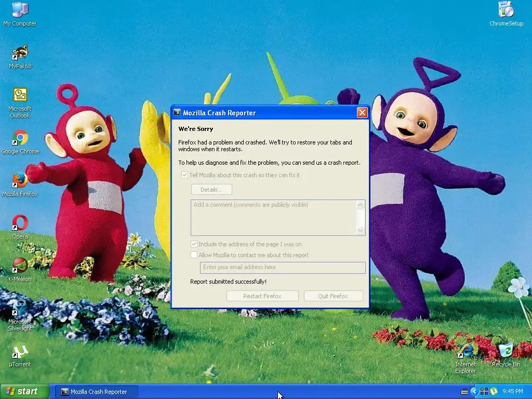Select the Recycle Bin icon
532x399 pixels.
506,355
